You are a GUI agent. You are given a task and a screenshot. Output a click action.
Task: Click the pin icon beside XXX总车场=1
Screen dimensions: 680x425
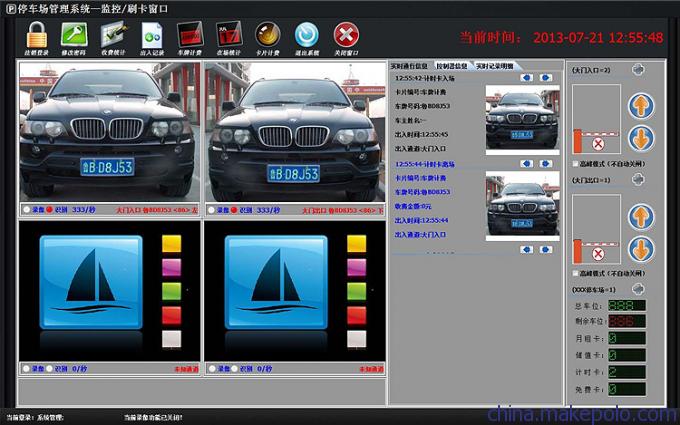coord(638,288)
